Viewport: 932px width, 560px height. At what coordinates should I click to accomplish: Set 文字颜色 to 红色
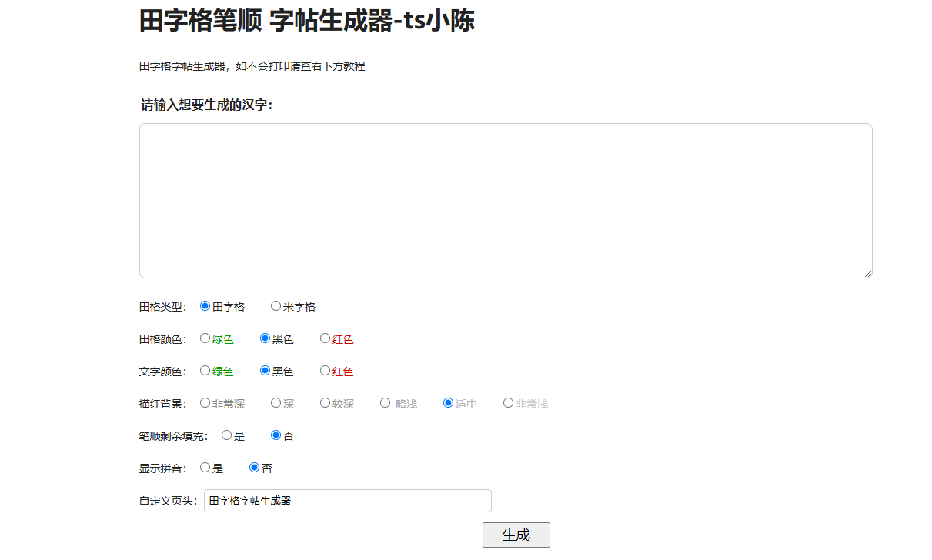coord(325,371)
